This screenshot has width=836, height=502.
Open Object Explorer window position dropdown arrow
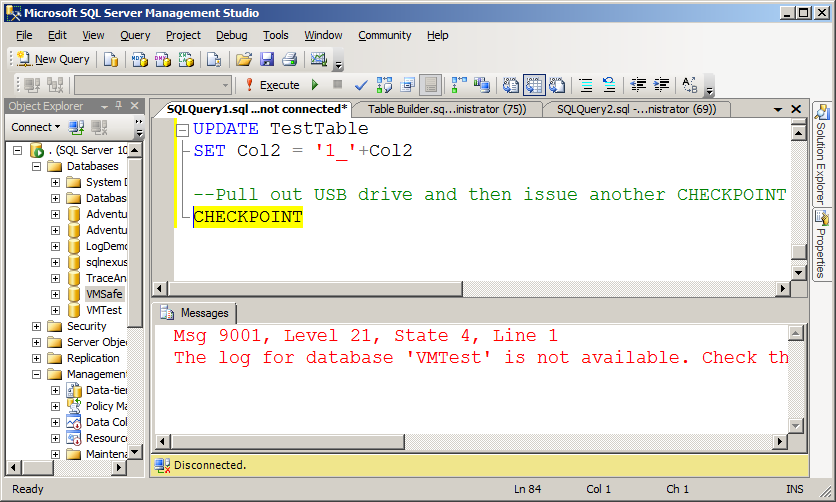pyautogui.click(x=104, y=106)
